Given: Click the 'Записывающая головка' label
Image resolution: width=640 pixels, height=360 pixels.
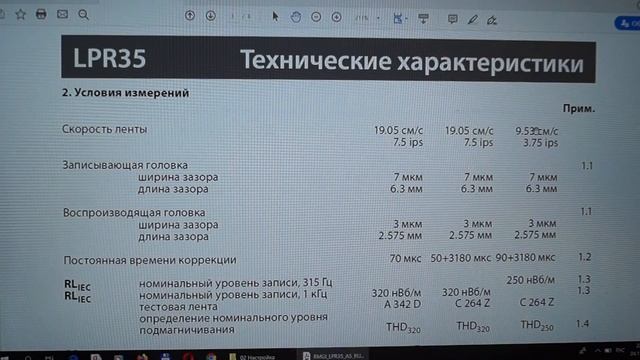Looking at the screenshot, I should click(125, 165).
